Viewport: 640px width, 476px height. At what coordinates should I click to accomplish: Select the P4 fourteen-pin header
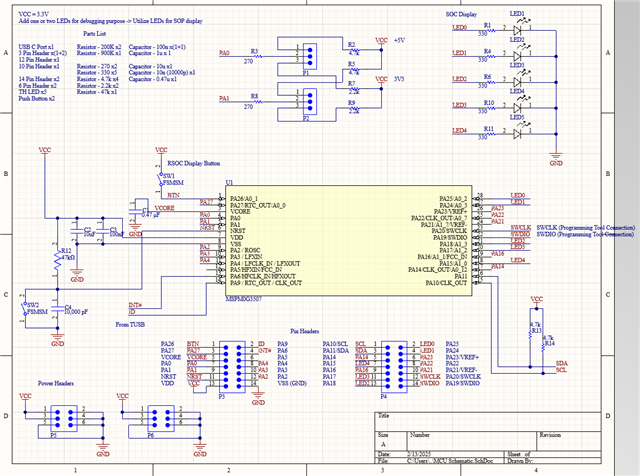point(394,367)
